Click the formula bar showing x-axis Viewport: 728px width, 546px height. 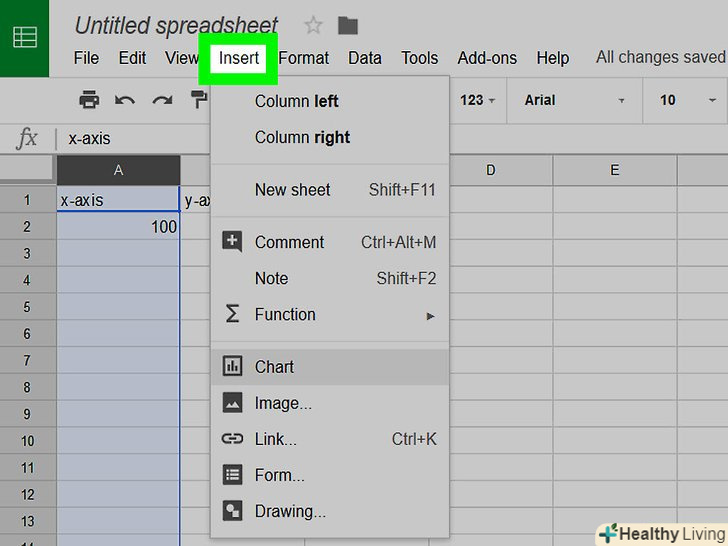(300, 139)
